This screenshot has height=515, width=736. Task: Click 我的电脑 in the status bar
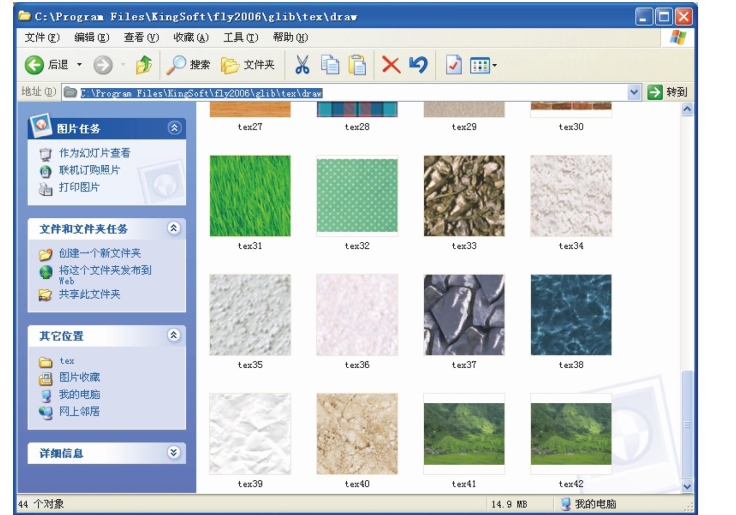(589, 504)
